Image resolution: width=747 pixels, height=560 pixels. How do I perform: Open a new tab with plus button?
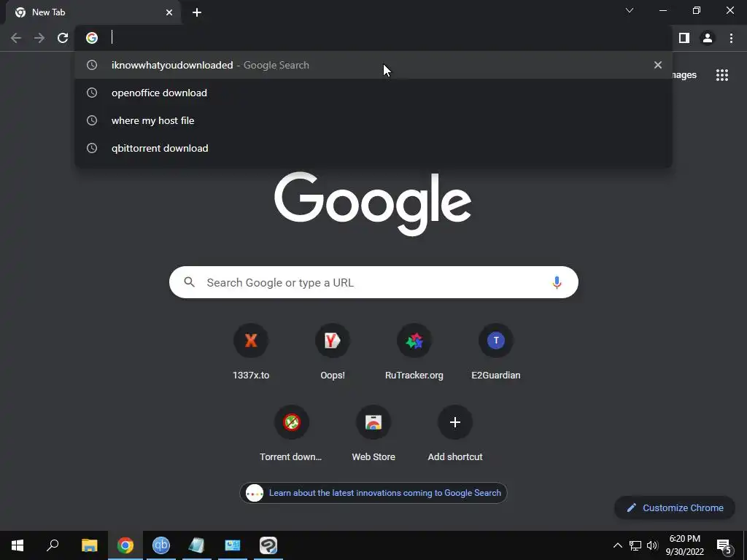click(197, 12)
